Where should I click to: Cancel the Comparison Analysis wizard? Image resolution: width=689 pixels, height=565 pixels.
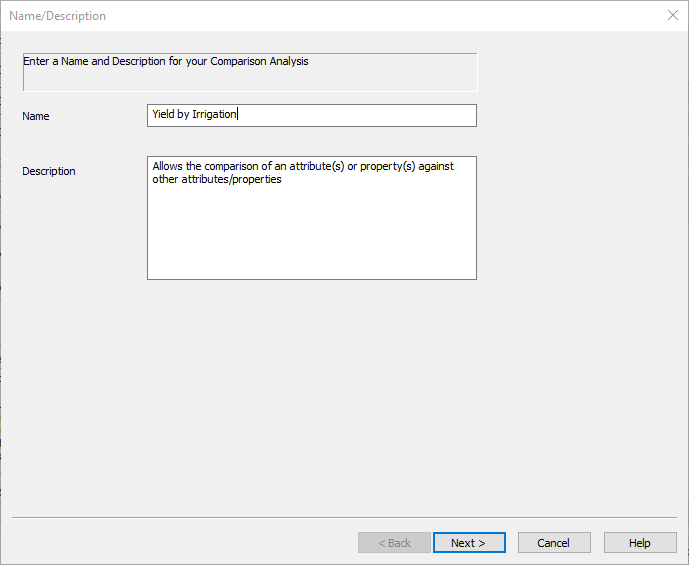pyautogui.click(x=554, y=543)
